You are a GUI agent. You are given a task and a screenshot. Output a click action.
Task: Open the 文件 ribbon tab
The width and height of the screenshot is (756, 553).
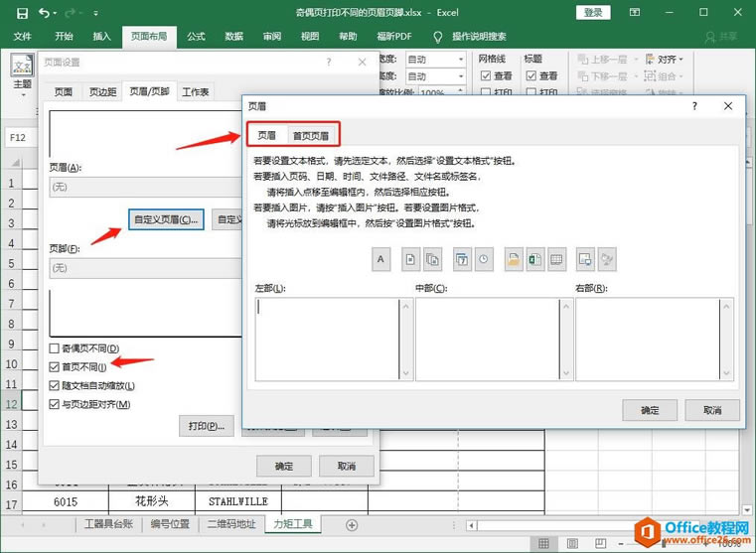22,37
